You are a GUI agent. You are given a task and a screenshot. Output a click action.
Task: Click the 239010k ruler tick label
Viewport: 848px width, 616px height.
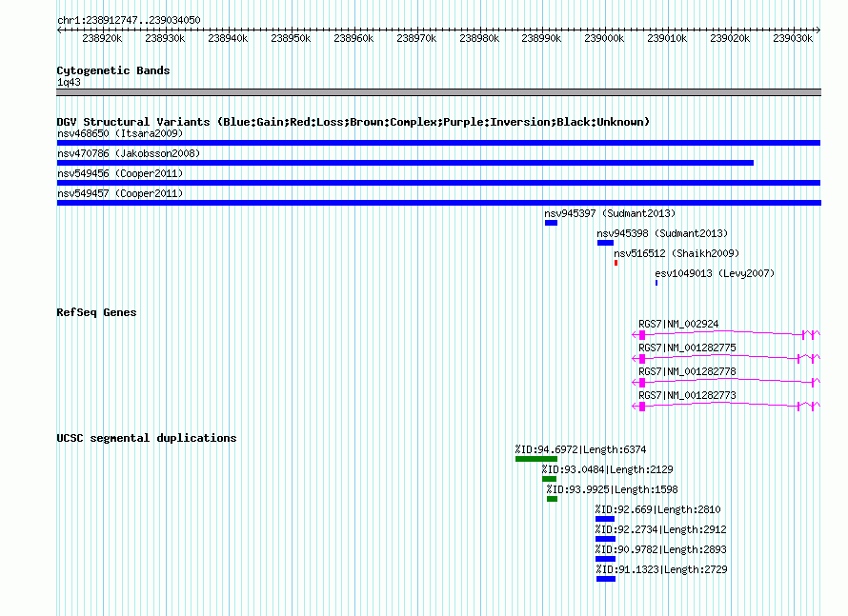pyautogui.click(x=667, y=38)
